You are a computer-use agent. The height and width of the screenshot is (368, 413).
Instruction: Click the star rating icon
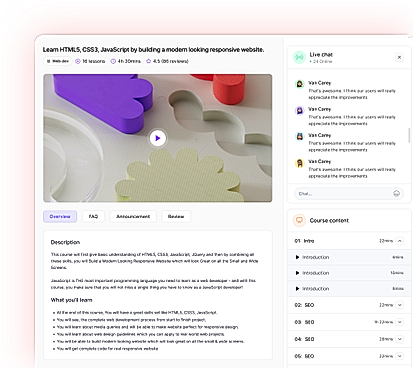(x=149, y=61)
